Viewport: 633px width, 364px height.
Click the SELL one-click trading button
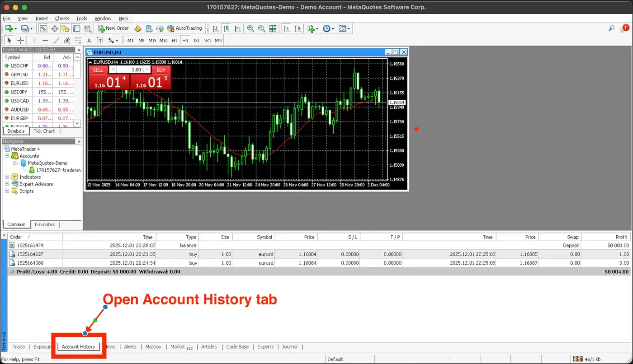[x=98, y=70]
